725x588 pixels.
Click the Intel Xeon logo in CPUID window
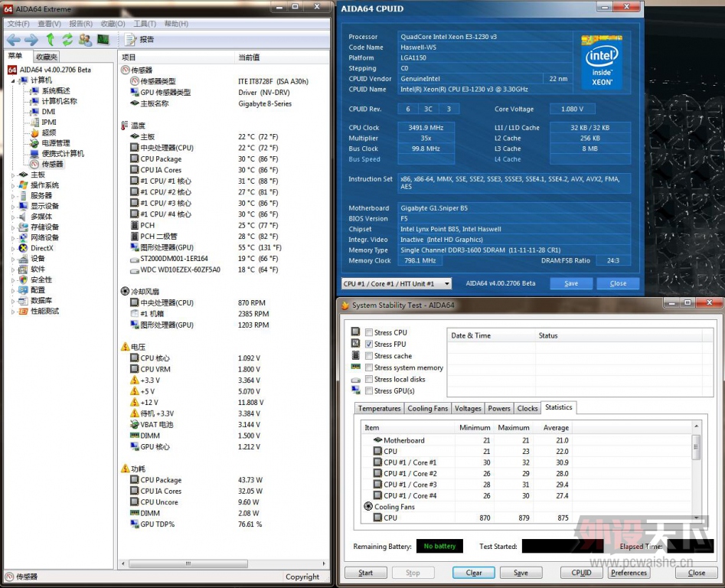coord(602,61)
